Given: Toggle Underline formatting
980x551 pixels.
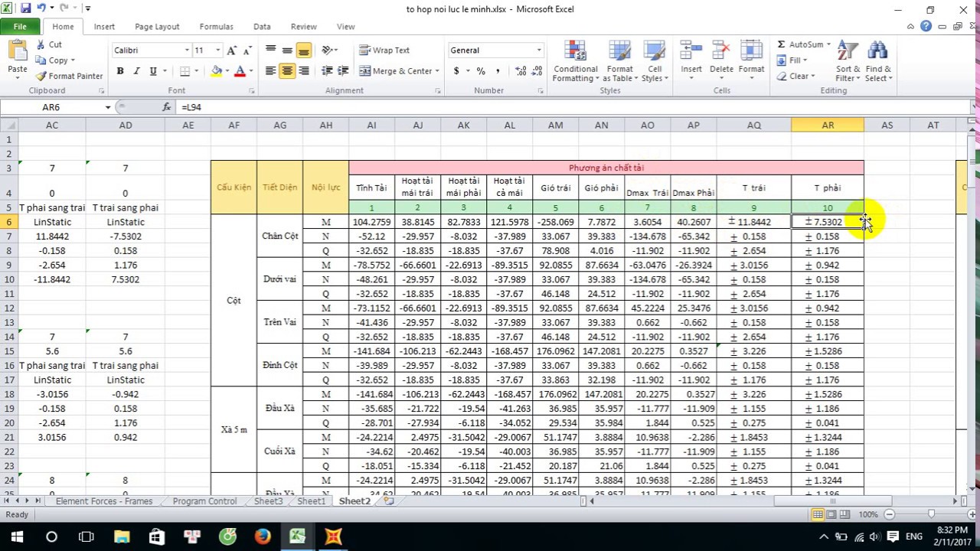Looking at the screenshot, I should [x=153, y=71].
